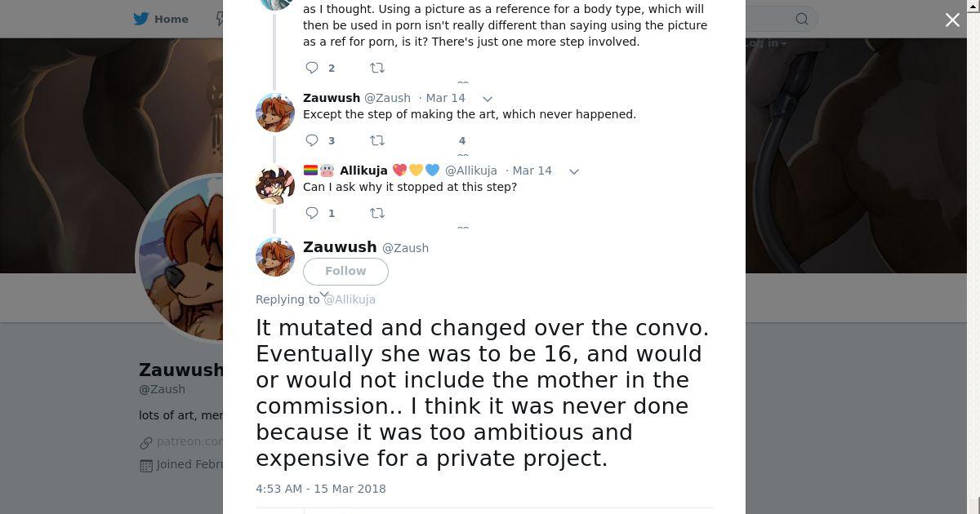Expand the Replying to chevron
The image size is (980, 514).
tap(324, 295)
